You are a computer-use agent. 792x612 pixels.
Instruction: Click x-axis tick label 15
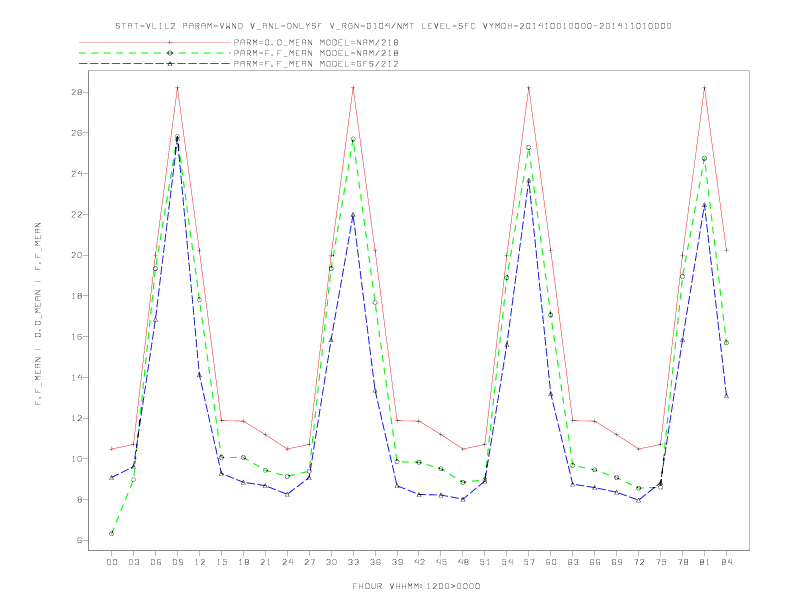click(221, 562)
